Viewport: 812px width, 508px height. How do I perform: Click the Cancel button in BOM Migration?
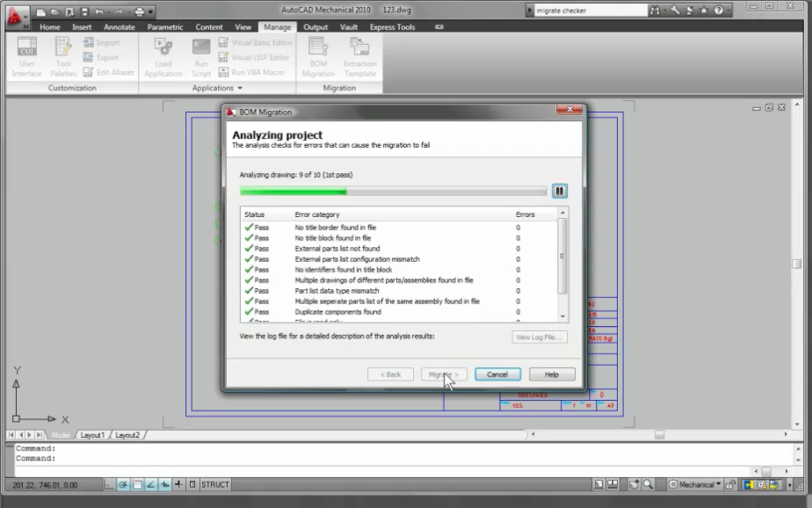[497, 374]
